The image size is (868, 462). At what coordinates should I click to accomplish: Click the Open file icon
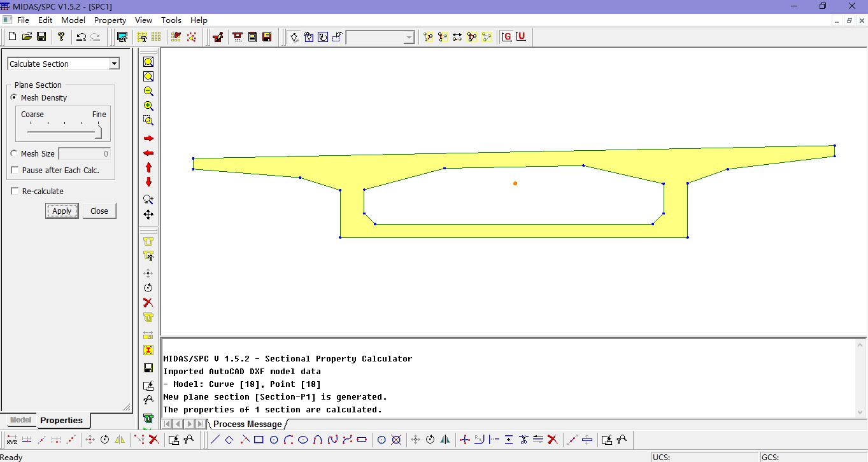tap(27, 37)
